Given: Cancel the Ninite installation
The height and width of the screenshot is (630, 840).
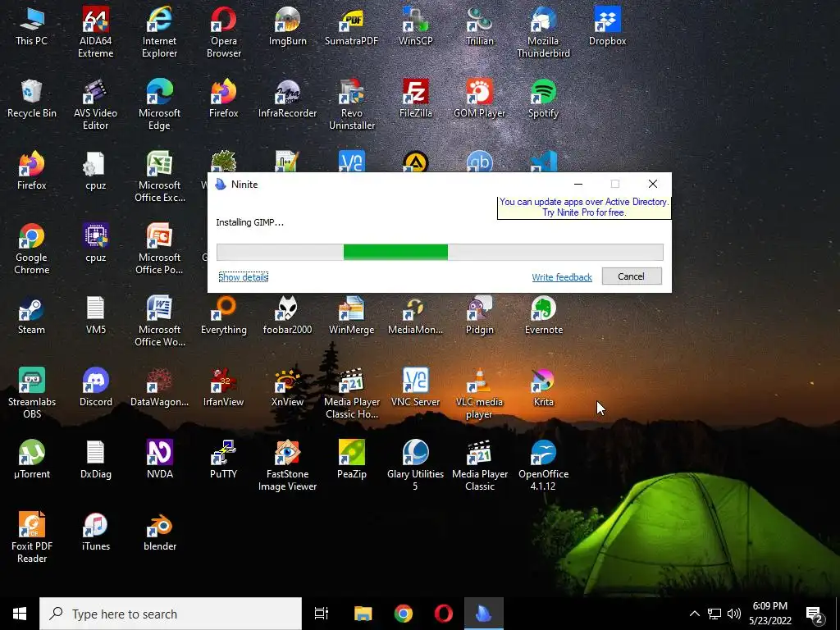Looking at the screenshot, I should (631, 276).
